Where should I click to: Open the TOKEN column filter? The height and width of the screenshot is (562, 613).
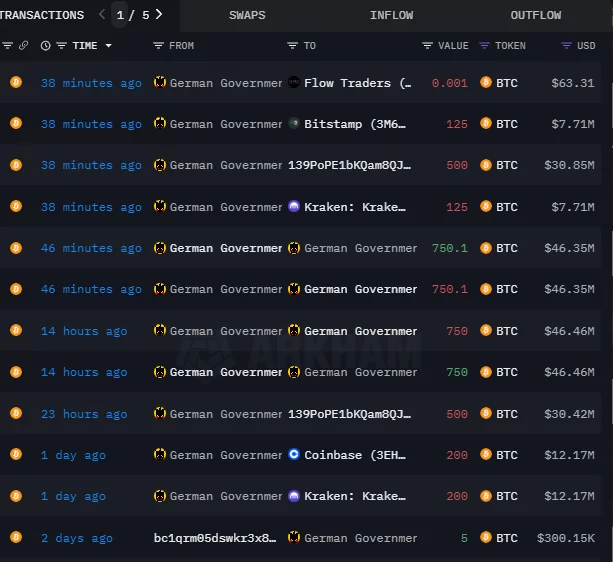[485, 46]
